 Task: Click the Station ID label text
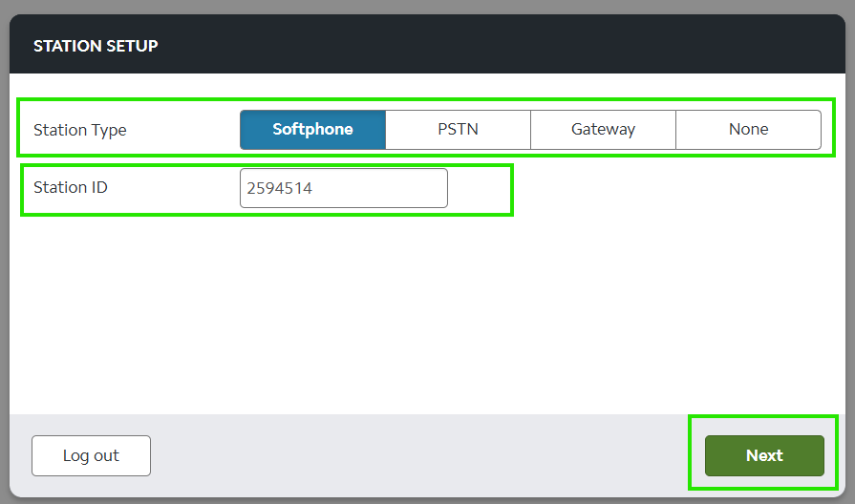[x=71, y=187]
